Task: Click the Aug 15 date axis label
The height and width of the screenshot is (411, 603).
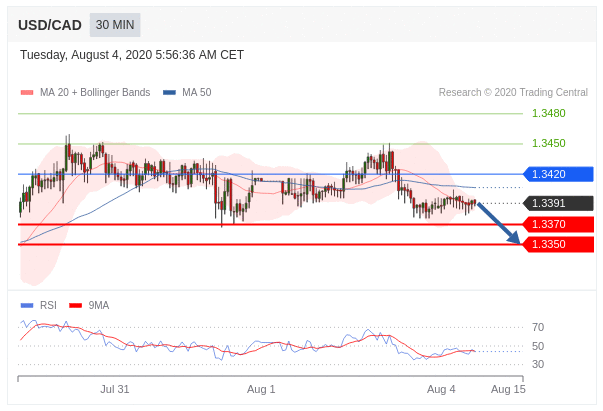Action: point(508,389)
